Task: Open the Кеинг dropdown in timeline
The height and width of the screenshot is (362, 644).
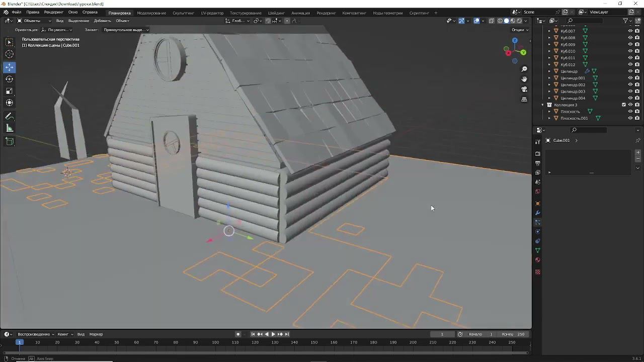Action: pos(65,334)
